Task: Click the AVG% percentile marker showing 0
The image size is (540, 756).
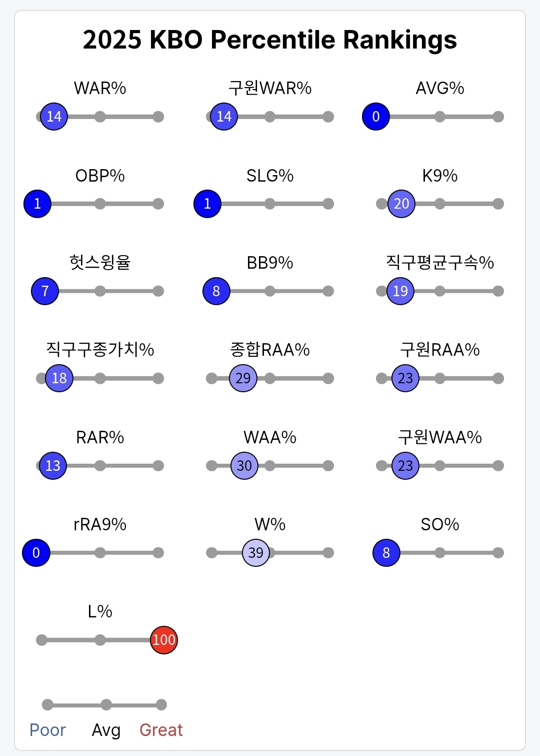Action: click(x=376, y=117)
